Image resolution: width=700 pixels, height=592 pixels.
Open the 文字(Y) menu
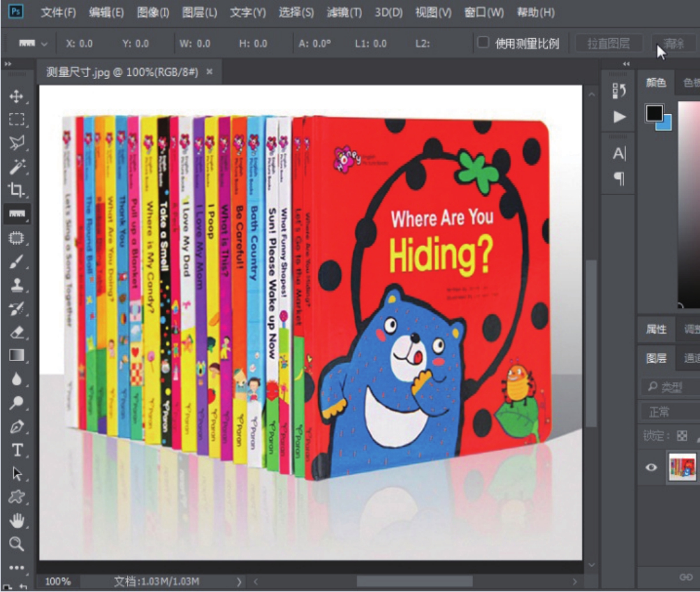pyautogui.click(x=248, y=12)
